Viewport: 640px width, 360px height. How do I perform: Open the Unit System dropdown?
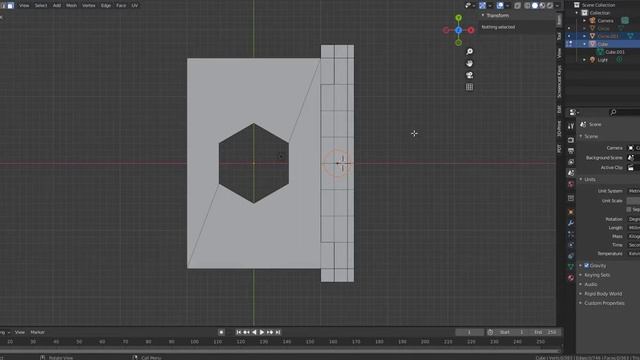(x=633, y=191)
